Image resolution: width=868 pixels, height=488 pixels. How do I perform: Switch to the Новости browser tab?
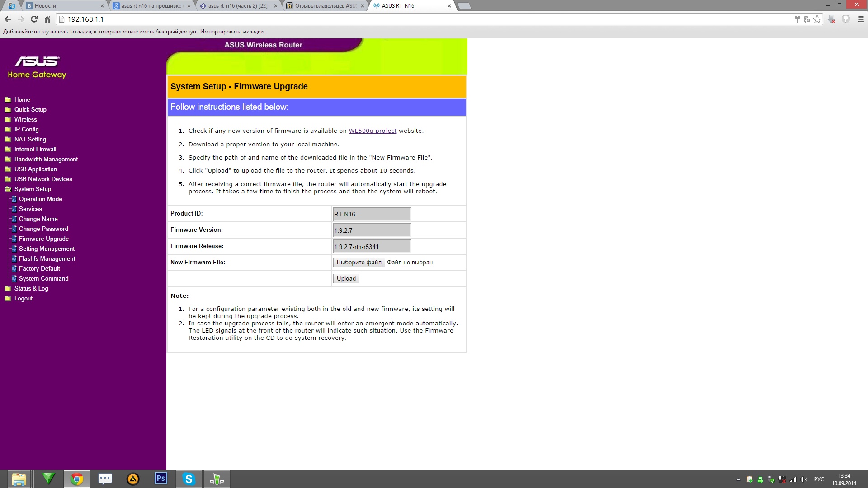coord(63,6)
